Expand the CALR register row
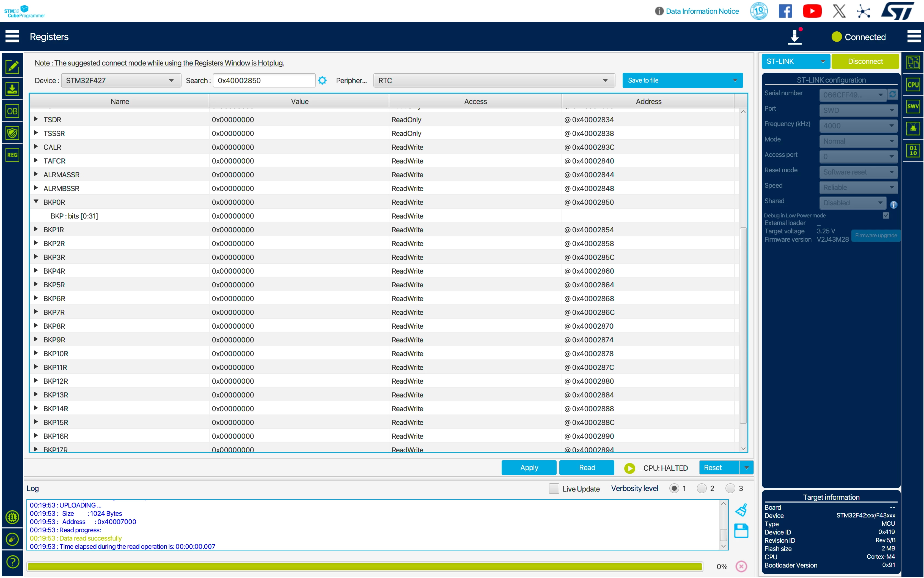 coord(36,146)
